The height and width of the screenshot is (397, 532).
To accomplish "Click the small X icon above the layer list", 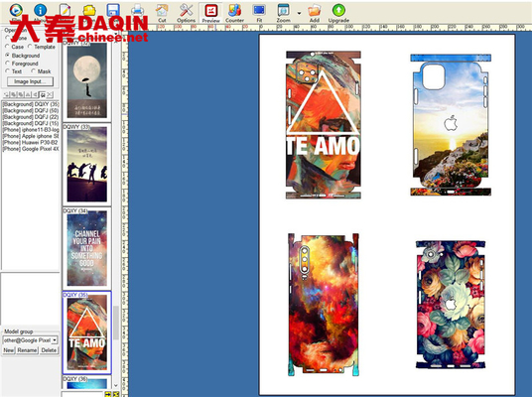I will [x=50, y=94].
